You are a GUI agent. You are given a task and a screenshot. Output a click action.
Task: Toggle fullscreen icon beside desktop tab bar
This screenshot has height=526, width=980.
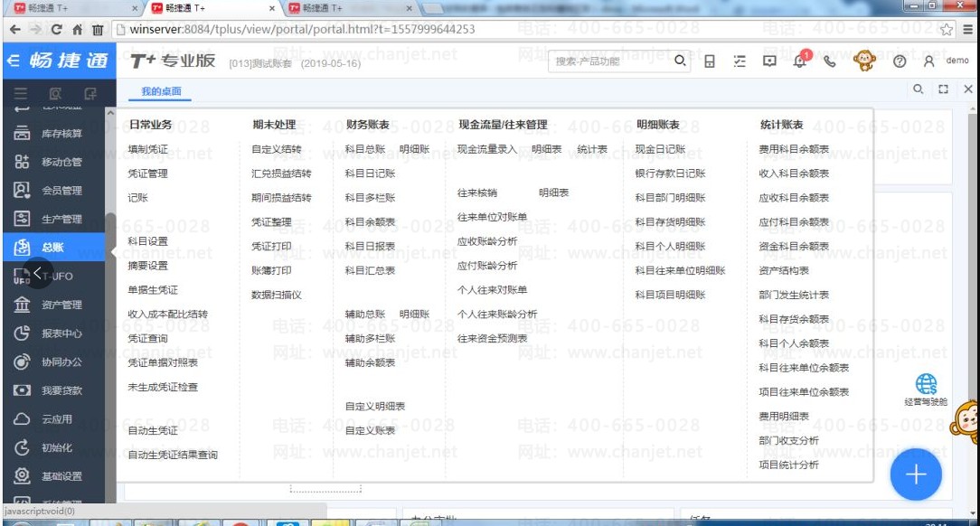[943, 89]
